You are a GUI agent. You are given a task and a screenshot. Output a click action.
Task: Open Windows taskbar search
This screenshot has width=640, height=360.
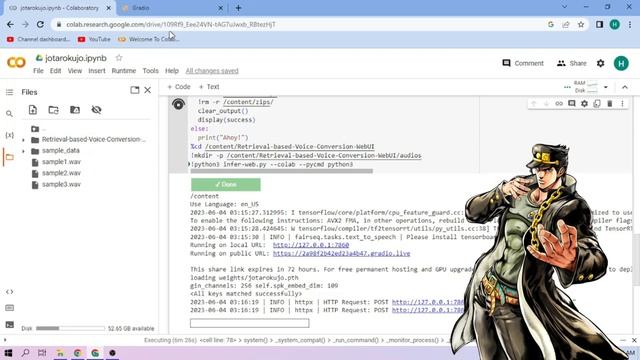[25, 353]
